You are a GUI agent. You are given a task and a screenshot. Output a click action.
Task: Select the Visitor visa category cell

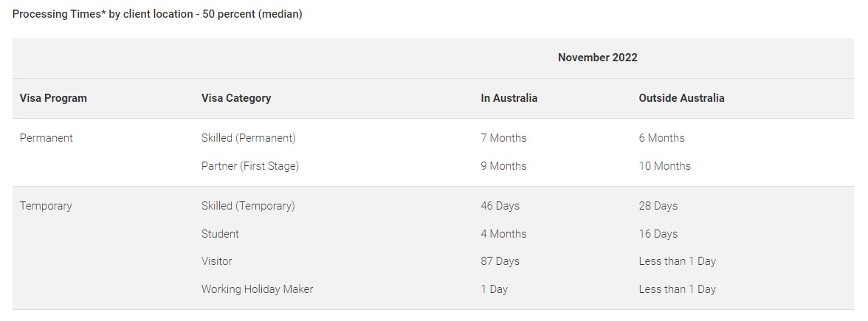(x=216, y=261)
